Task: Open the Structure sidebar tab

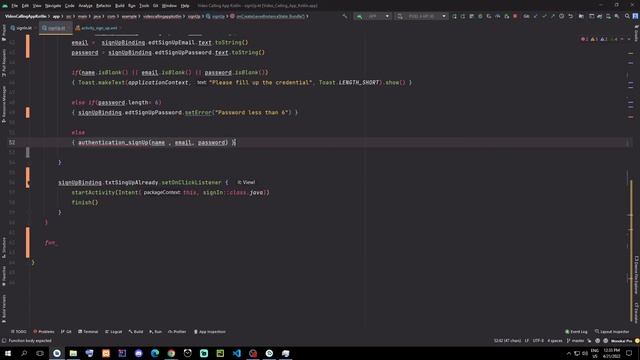Action: pyautogui.click(x=4, y=247)
